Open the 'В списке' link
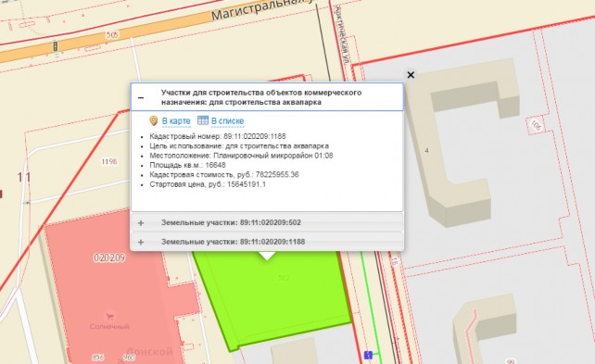Viewport: 595px width, 364px height. point(227,121)
